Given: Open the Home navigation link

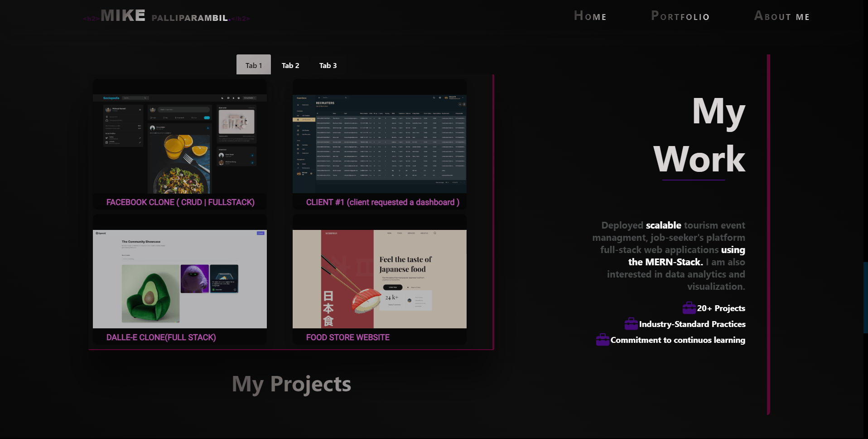Looking at the screenshot, I should pos(590,16).
